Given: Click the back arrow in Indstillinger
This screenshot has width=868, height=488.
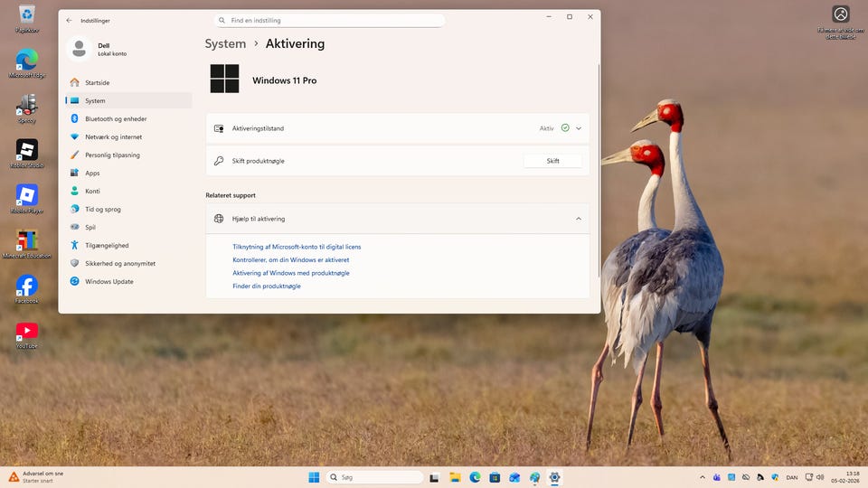Looking at the screenshot, I should click(69, 20).
